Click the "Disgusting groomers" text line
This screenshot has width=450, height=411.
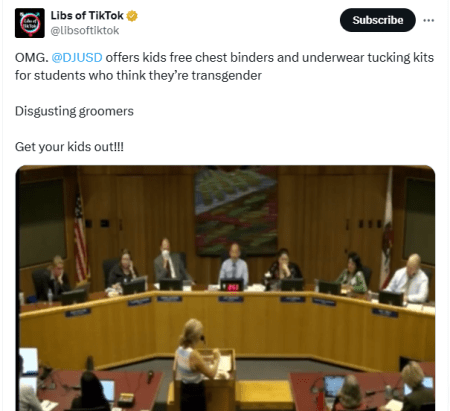(74, 111)
